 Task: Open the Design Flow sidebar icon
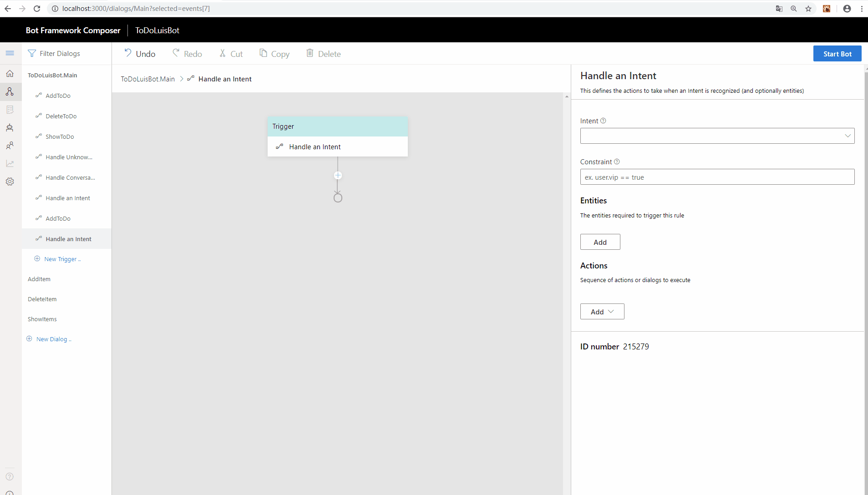tap(10, 91)
